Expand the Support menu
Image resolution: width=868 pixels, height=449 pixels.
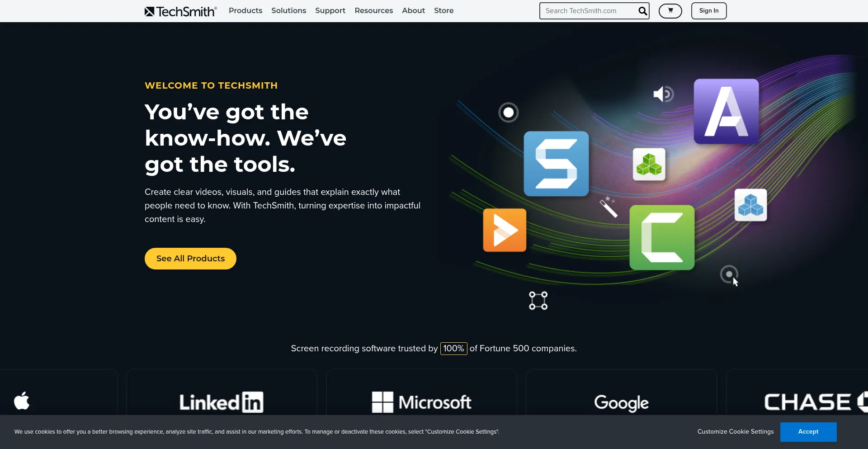(x=330, y=11)
